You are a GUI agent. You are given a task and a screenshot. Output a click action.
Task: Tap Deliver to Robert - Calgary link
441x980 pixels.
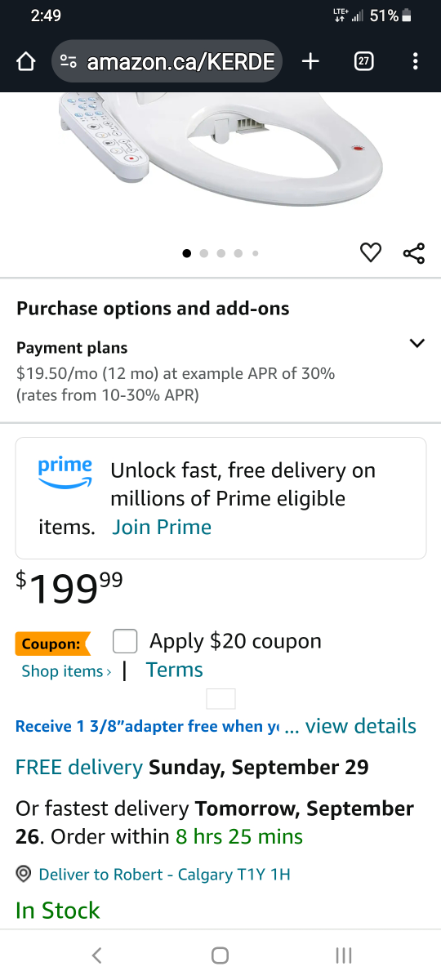click(164, 875)
